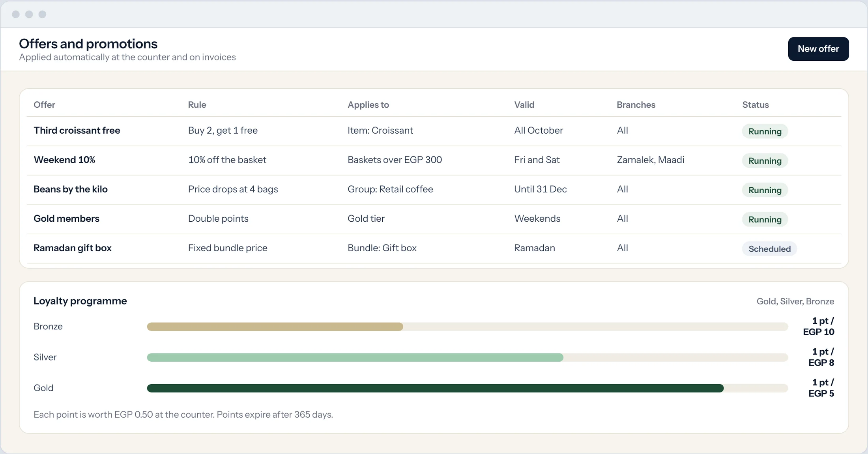Image resolution: width=868 pixels, height=454 pixels.
Task: Click the Offer column header
Action: coord(44,105)
